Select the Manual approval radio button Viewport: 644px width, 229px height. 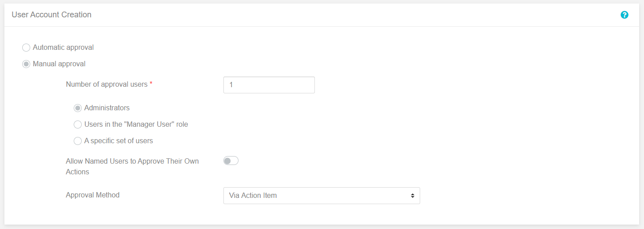pyautogui.click(x=26, y=64)
